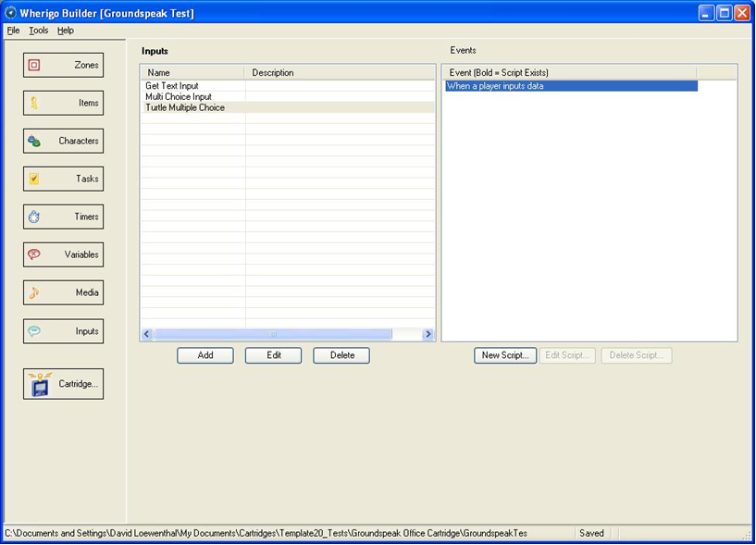Click the cartridge file path in status bar
756x545 pixels.
266,533
